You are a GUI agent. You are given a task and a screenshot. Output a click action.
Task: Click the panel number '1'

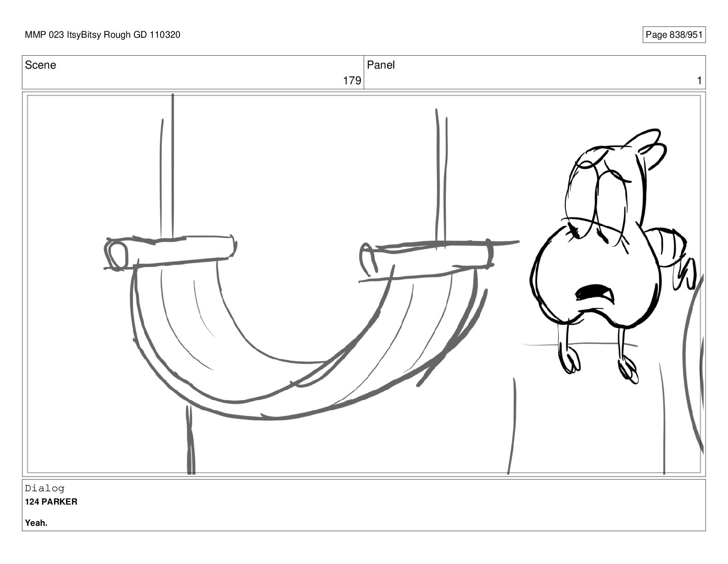click(699, 81)
